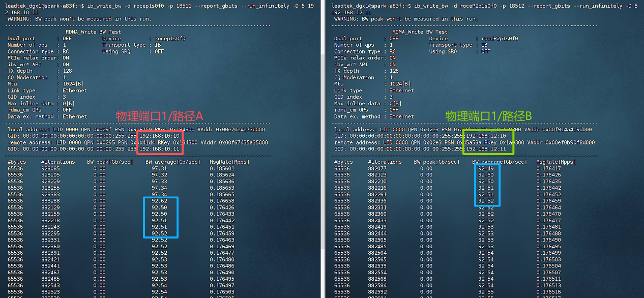Click MsgRate value 0.176511
The image size is (644, 298).
click(x=549, y=279)
